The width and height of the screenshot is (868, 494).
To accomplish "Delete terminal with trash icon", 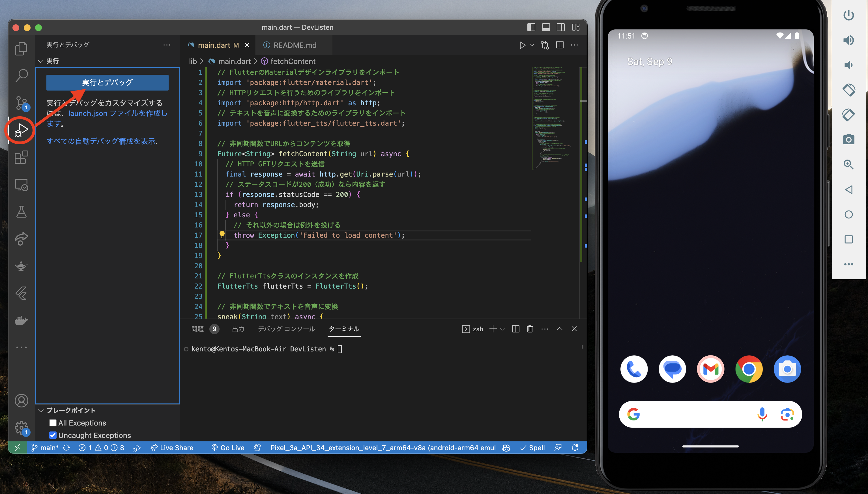I will coord(529,329).
